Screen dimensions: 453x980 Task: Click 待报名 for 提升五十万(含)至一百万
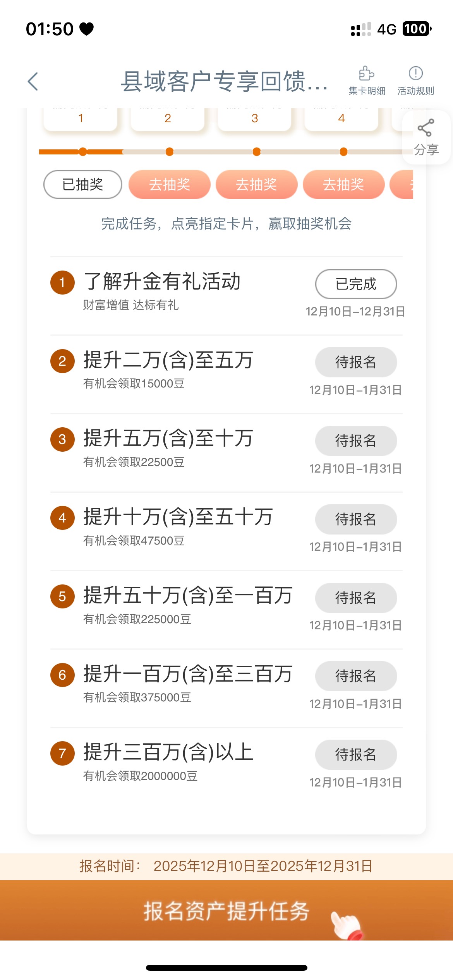pos(356,598)
